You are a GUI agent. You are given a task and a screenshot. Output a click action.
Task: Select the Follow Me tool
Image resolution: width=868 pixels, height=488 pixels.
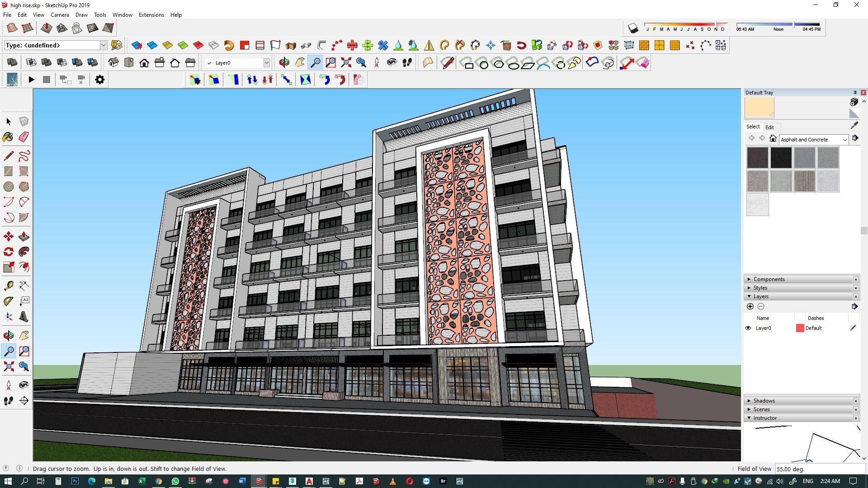coord(24,252)
